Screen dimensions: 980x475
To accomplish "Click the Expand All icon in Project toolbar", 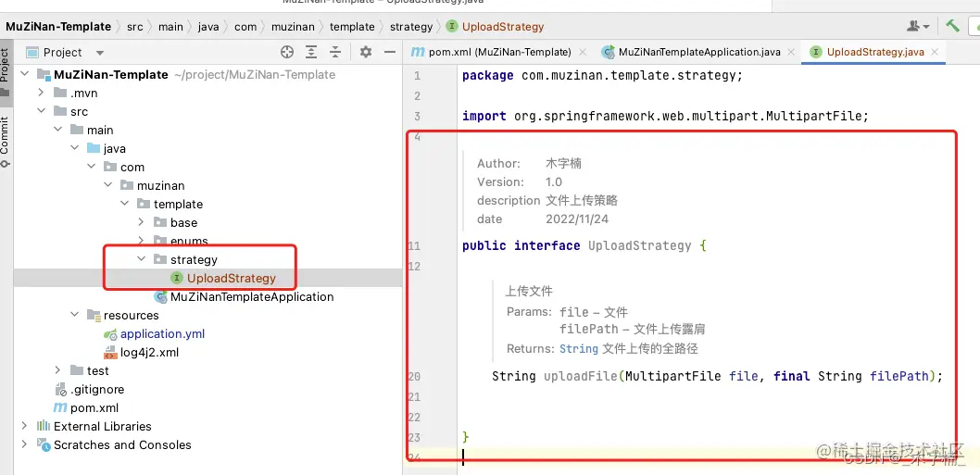I will coord(311,52).
